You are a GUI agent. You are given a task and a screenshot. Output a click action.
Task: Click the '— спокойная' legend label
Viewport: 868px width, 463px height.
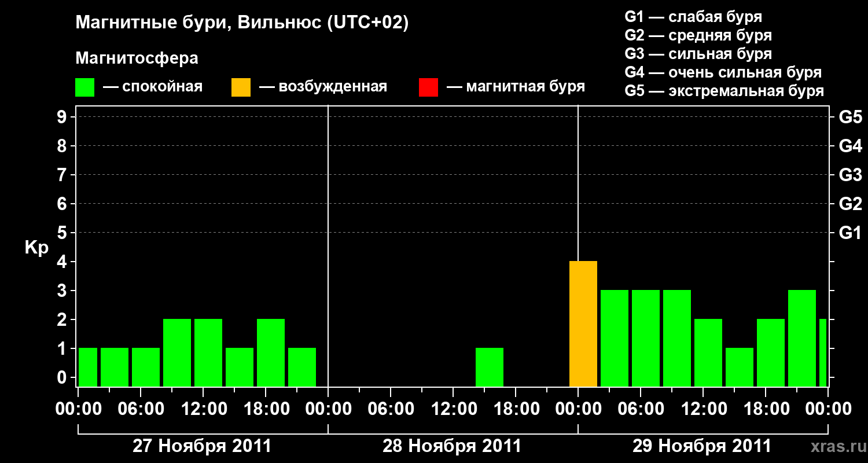(x=153, y=87)
